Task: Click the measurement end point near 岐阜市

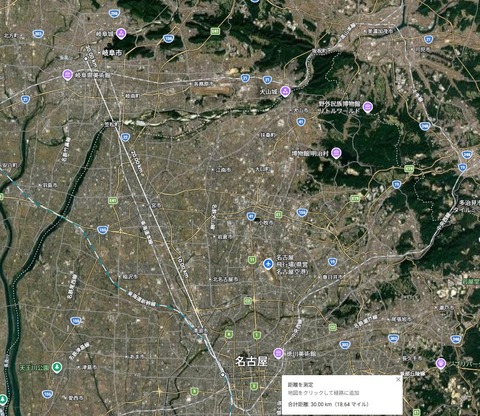Action: coord(86,58)
